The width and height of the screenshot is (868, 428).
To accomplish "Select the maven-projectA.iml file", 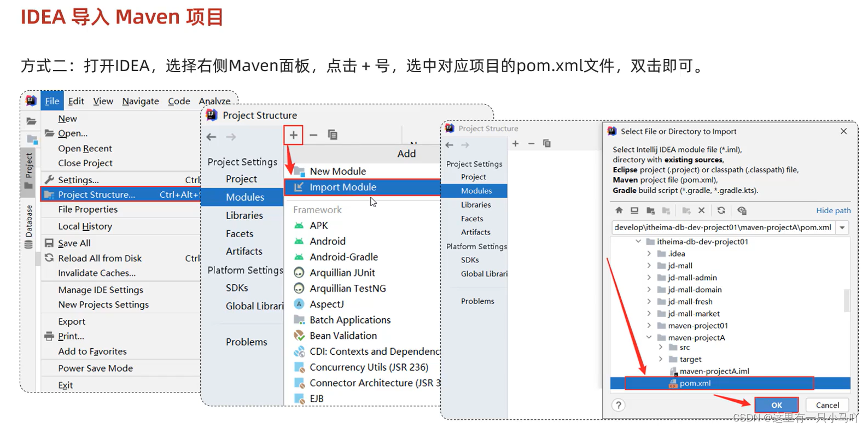I will (714, 371).
